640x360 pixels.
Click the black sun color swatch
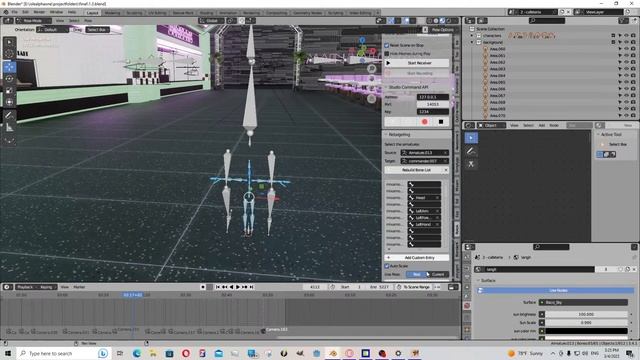586,331
